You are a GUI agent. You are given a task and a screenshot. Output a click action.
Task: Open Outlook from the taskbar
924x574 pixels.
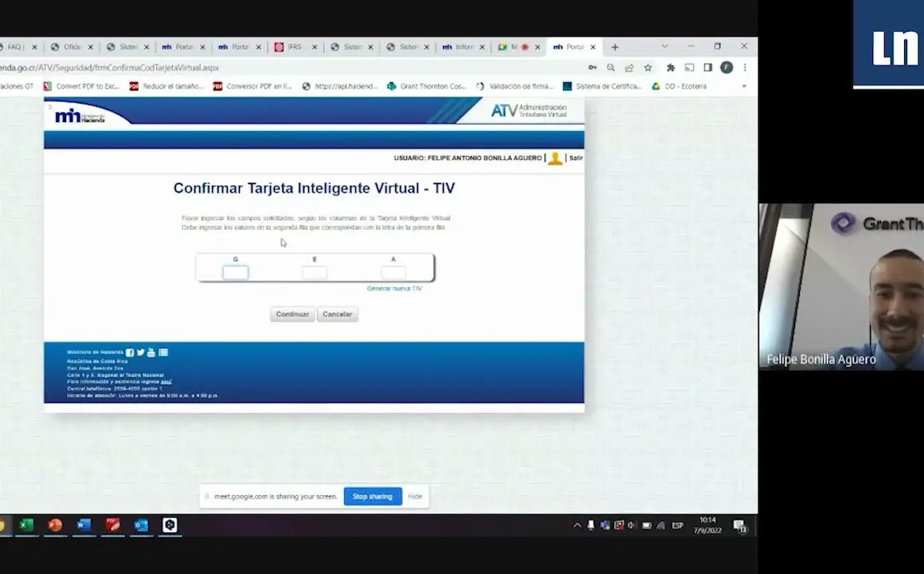[x=141, y=525]
